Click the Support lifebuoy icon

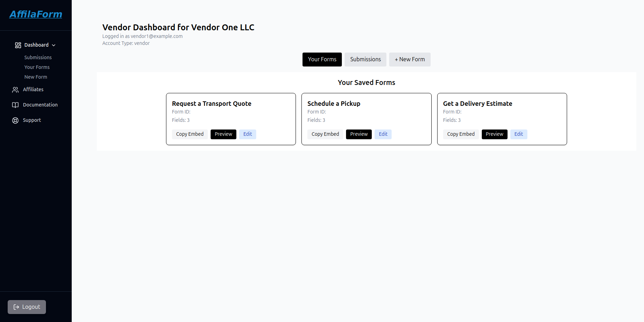pyautogui.click(x=15, y=120)
